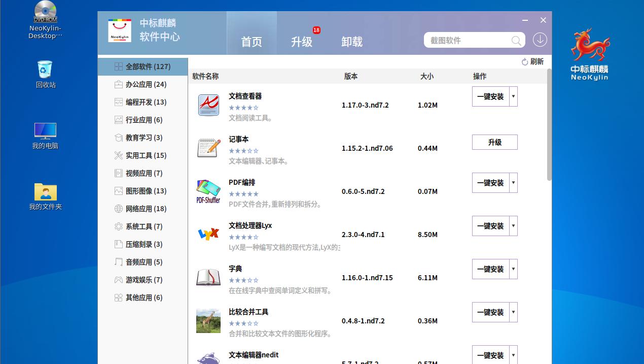Expand install options arrow for 文本编辑器nedit

click(513, 355)
